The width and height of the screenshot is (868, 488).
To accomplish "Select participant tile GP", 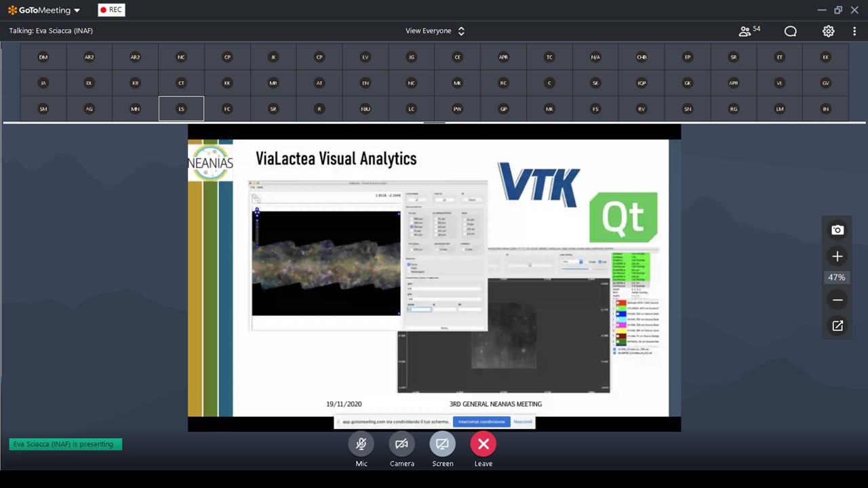I will coord(503,109).
